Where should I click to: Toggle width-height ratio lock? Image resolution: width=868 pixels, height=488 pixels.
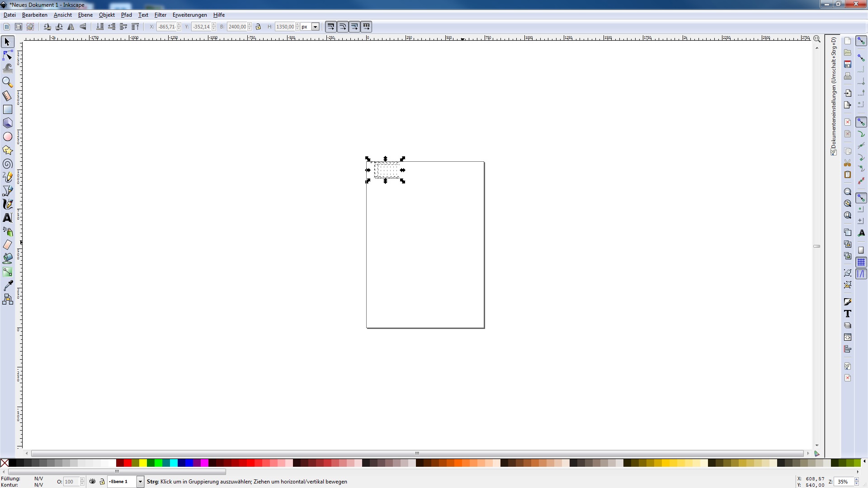click(x=259, y=27)
